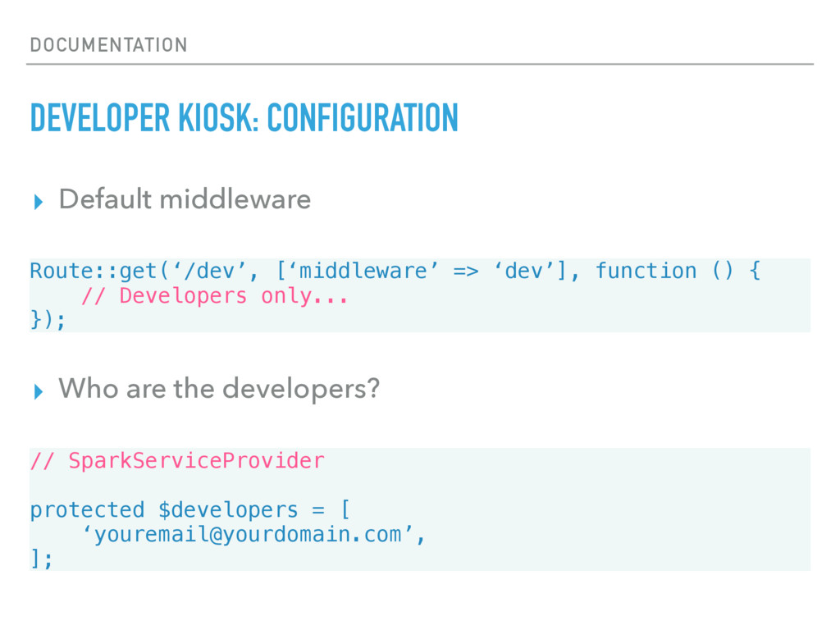Click the bullet arrow beside 'Default middleware'
The width and height of the screenshot is (840, 630).
[38, 202]
